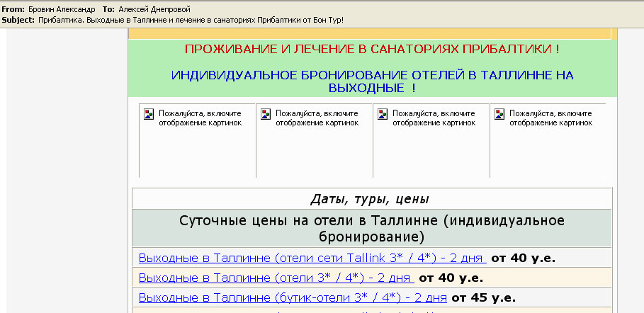Click table title 'Даты, туры, цены'
Screen dimensions: 644x313
370,199
